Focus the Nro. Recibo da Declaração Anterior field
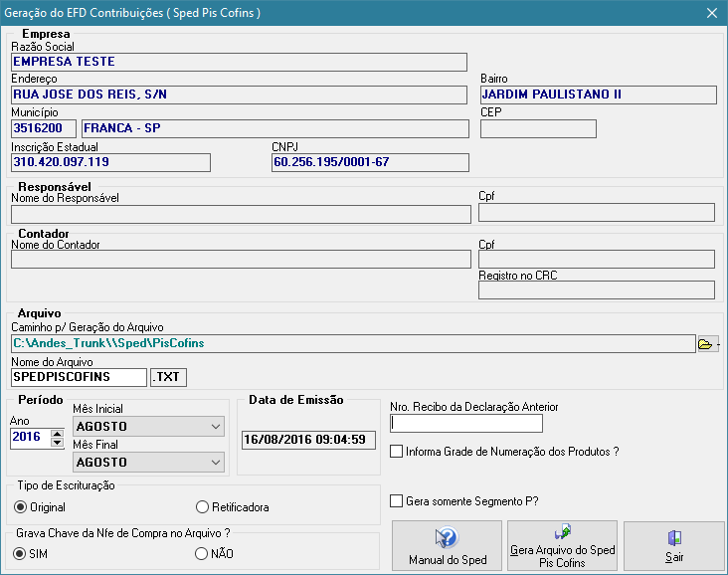Viewport: 728px width, 575px height. [466, 423]
